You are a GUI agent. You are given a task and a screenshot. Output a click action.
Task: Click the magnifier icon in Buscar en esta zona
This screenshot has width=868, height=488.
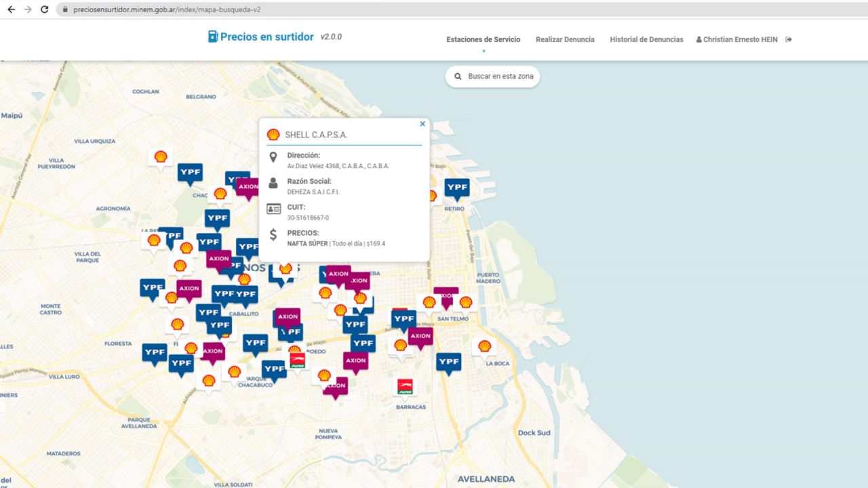(x=458, y=77)
